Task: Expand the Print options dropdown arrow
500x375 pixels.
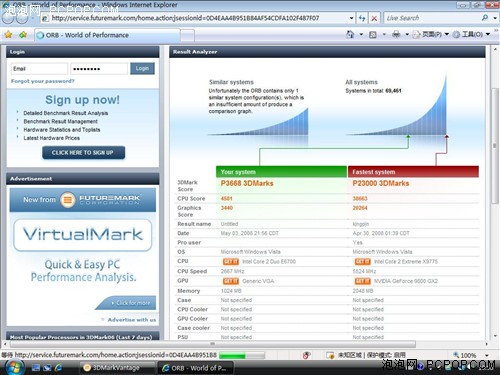Action: pos(407,34)
